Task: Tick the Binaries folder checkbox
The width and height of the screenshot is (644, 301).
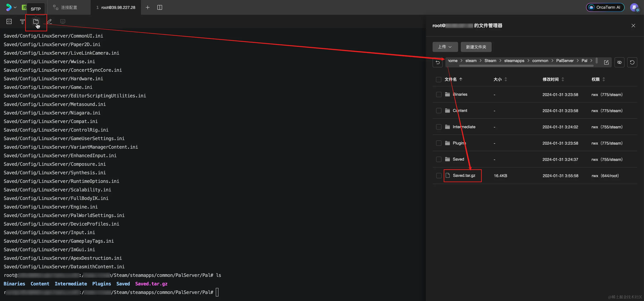Action: [x=439, y=94]
